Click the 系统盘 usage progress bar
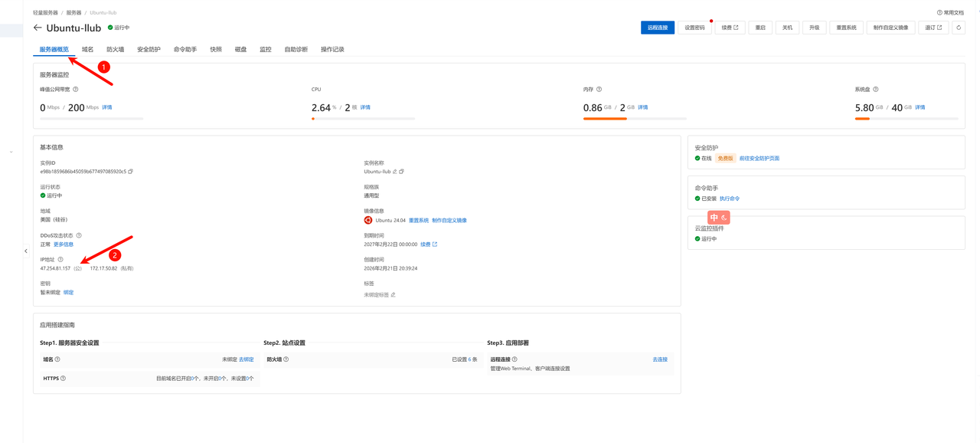980x443 pixels. coord(906,119)
